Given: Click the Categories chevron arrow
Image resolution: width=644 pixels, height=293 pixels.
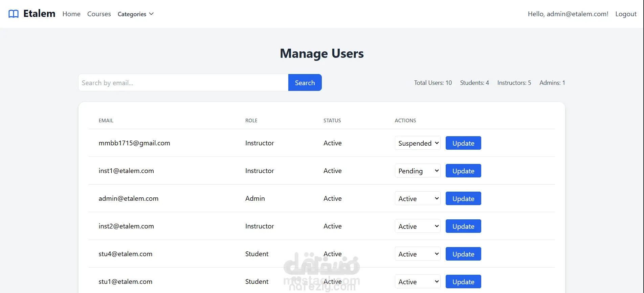Looking at the screenshot, I should click(151, 14).
